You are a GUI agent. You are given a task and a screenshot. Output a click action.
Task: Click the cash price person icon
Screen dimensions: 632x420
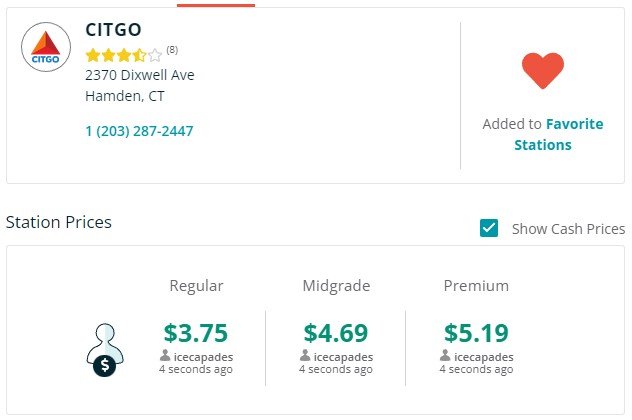tap(105, 350)
